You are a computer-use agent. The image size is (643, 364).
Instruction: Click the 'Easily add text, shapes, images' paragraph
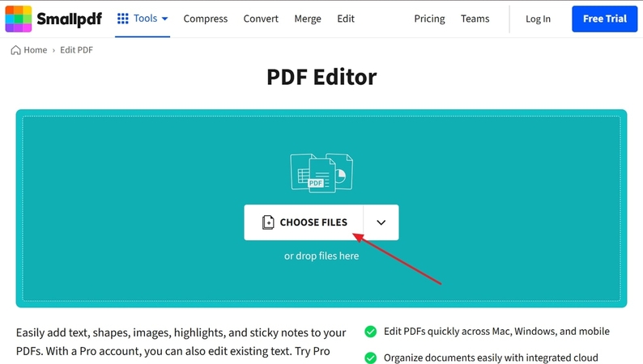click(181, 342)
